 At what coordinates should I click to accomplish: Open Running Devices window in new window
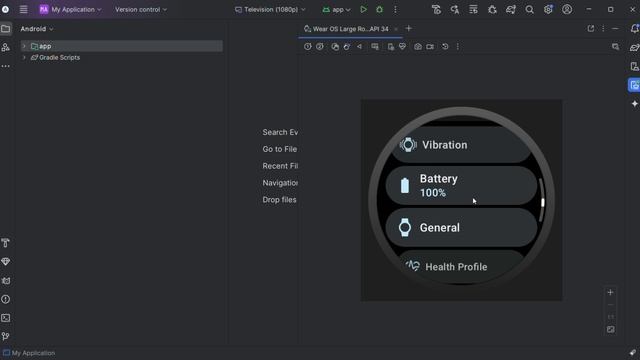tap(591, 29)
